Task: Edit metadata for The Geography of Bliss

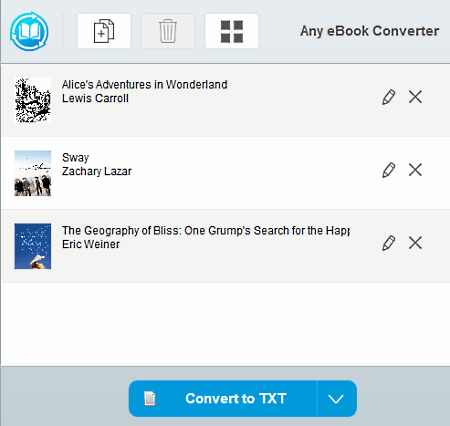Action: [x=389, y=243]
